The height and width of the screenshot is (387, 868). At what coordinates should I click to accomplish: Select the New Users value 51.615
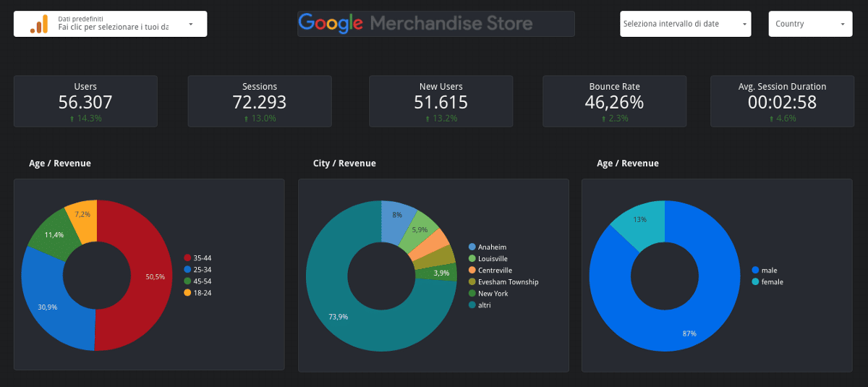[441, 103]
